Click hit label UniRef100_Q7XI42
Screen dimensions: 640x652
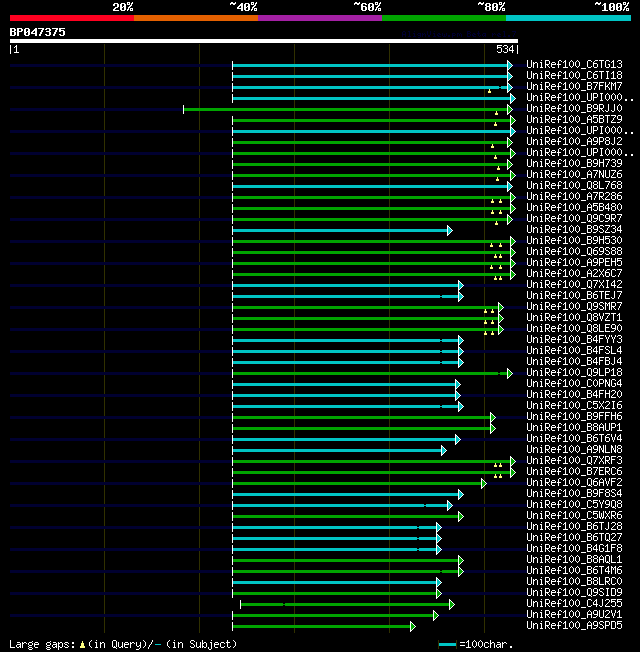574,284
